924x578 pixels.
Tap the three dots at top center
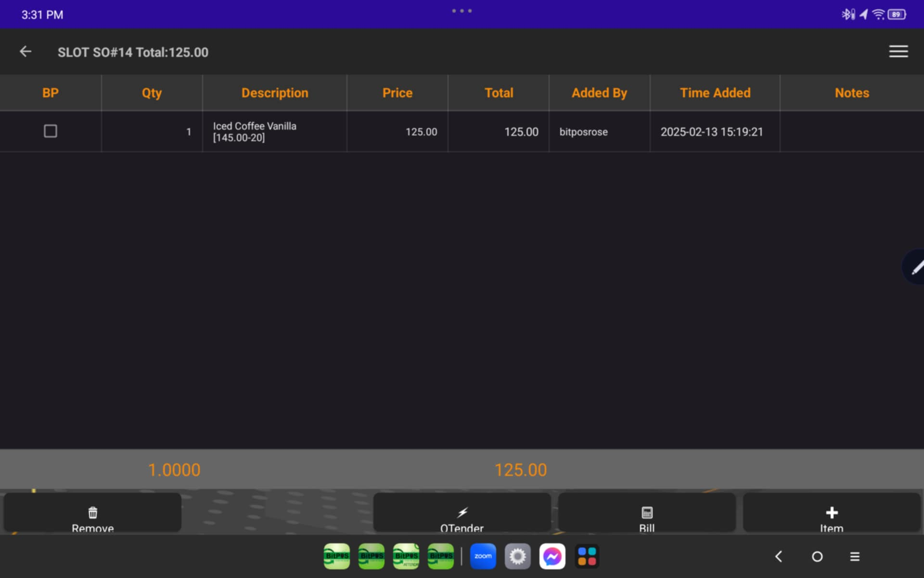462,11
